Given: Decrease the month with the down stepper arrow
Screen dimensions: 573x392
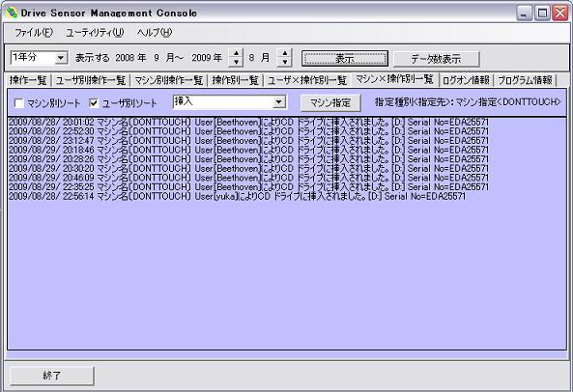Looking at the screenshot, I should pyautogui.click(x=285, y=62).
